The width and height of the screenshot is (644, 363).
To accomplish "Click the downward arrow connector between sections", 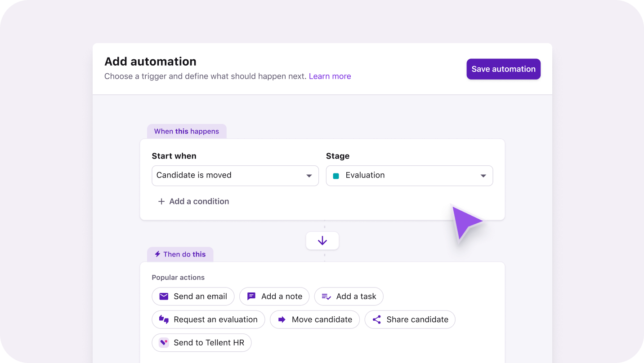I will click(322, 241).
